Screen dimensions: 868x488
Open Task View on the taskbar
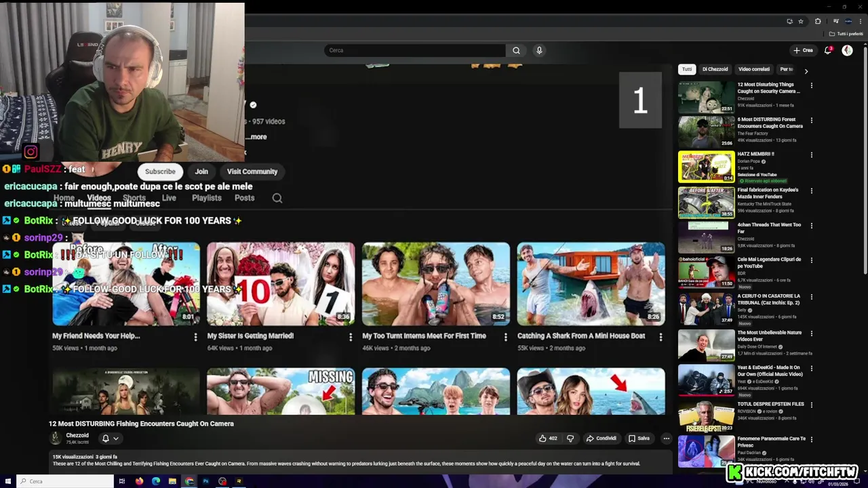tap(122, 481)
